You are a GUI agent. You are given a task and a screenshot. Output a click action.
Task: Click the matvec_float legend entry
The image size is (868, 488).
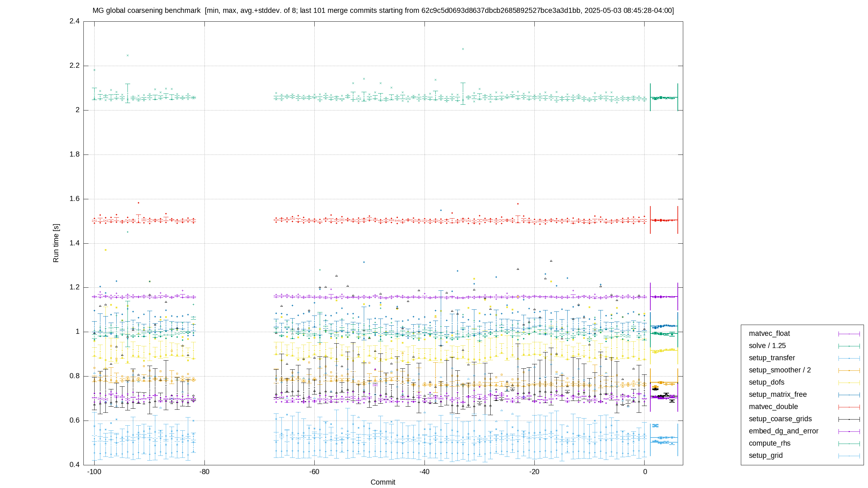pos(769,333)
